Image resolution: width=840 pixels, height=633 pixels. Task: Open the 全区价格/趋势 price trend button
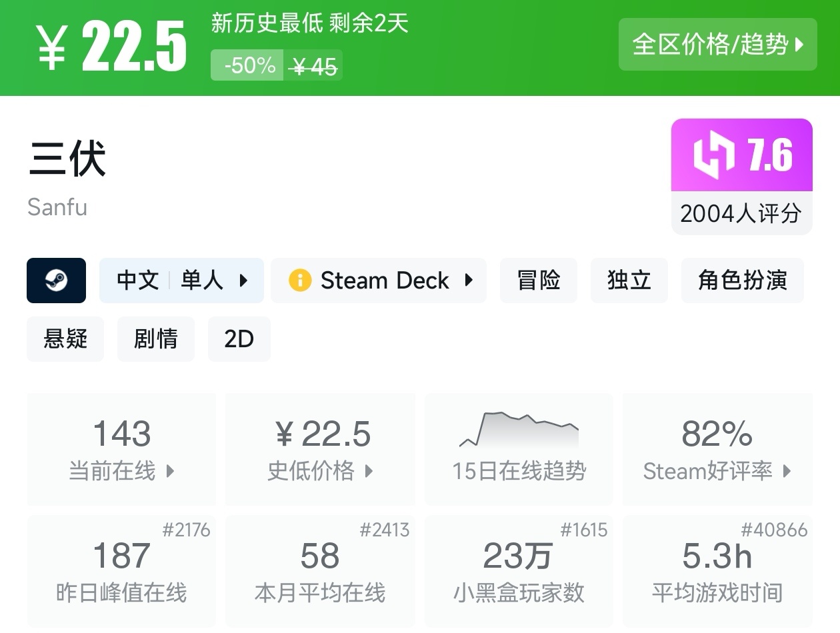717,45
